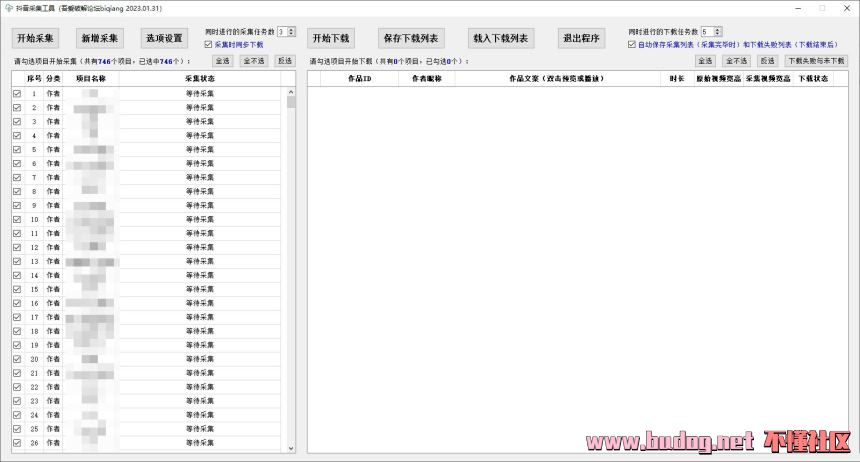Viewport: 860px width, 462px height.
Task: Select the 等待采集 status in row 4
Action: 200,136
